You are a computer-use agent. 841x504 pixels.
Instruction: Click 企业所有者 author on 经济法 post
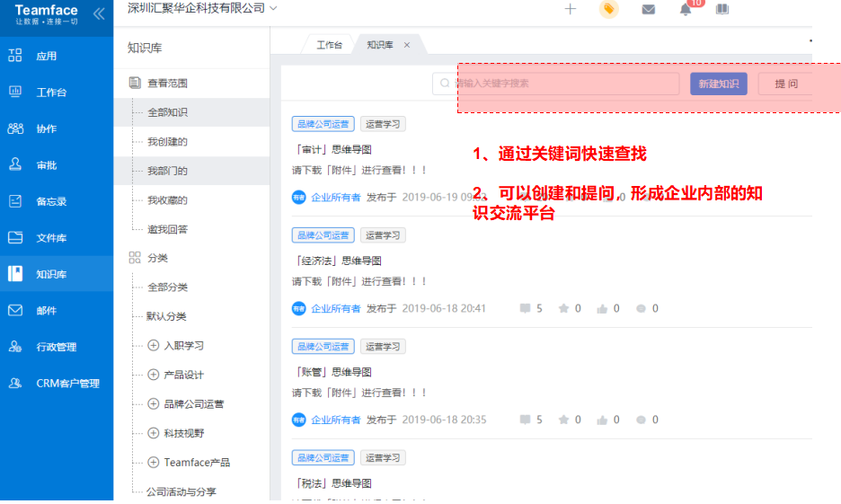[336, 308]
